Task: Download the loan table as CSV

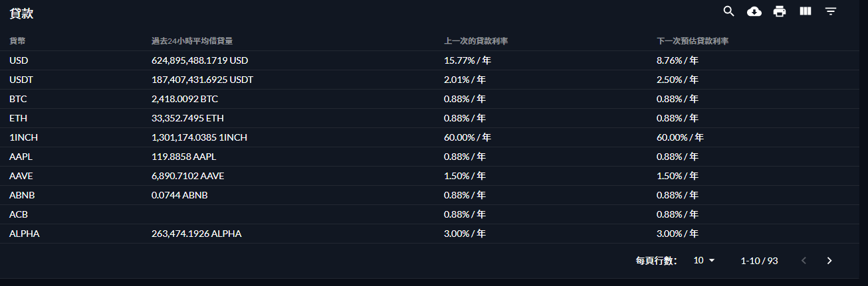Action: pyautogui.click(x=754, y=11)
